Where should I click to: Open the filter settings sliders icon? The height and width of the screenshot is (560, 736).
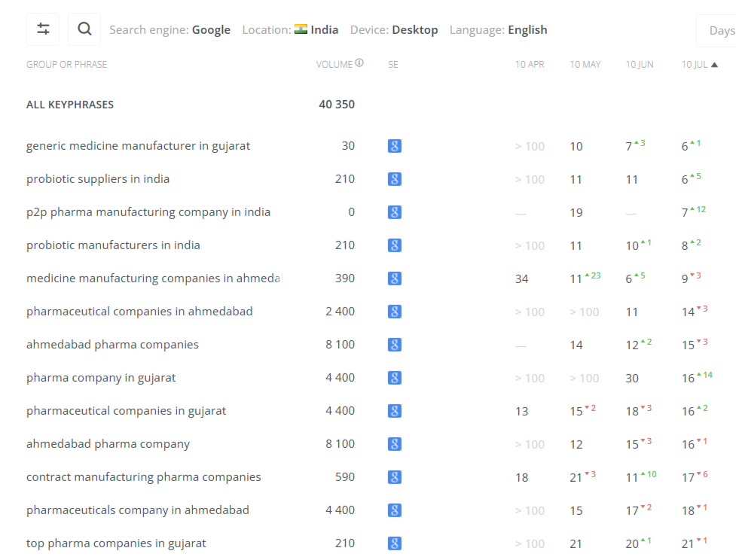click(43, 29)
